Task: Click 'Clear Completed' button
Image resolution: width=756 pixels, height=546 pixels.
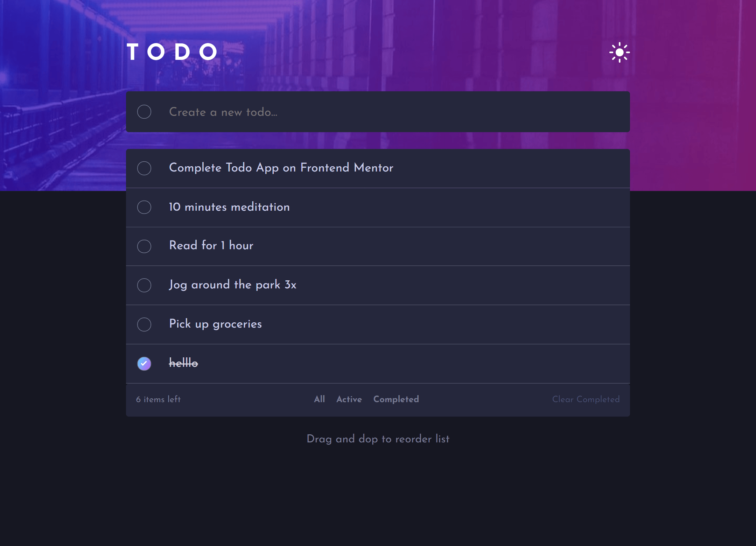Action: pos(585,399)
